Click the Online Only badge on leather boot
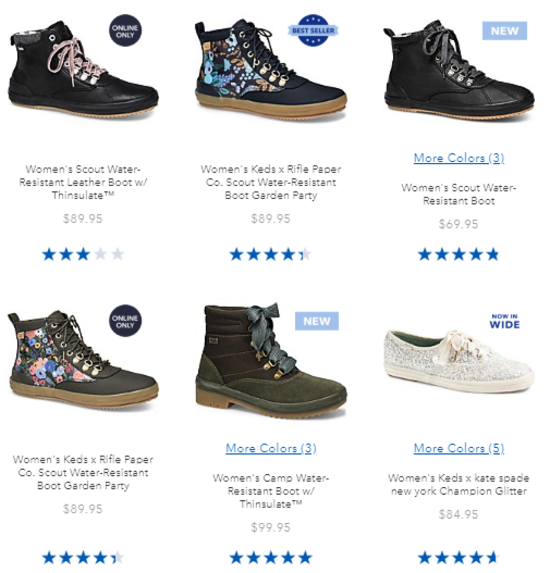Viewport: 550px width, 573px height. [125, 31]
